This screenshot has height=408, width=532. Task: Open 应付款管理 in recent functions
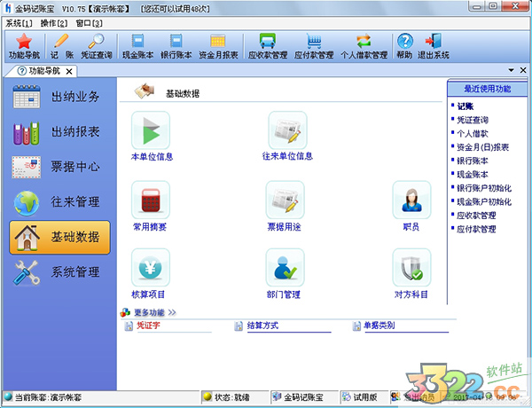(x=476, y=229)
